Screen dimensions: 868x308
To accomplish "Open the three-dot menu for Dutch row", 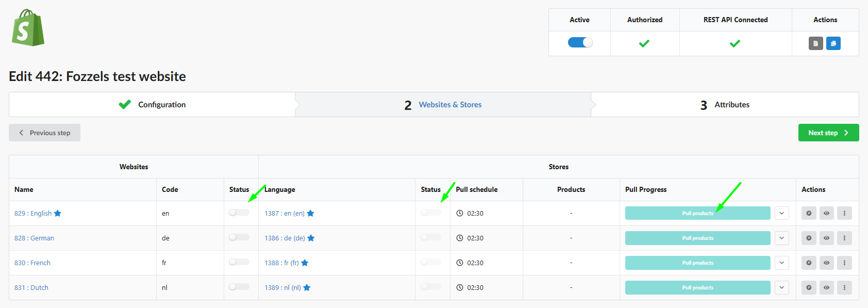I will point(844,287).
